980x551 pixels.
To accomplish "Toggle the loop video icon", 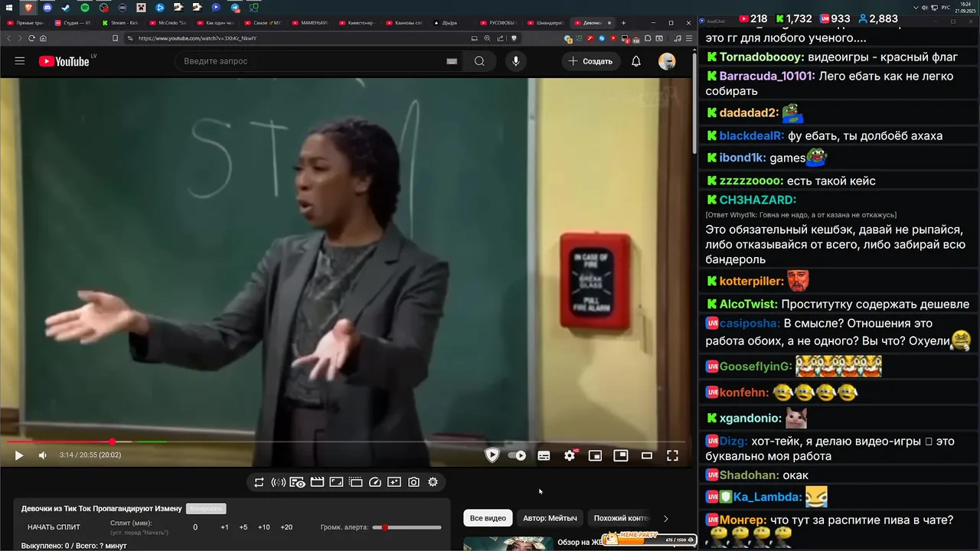I will (x=259, y=482).
